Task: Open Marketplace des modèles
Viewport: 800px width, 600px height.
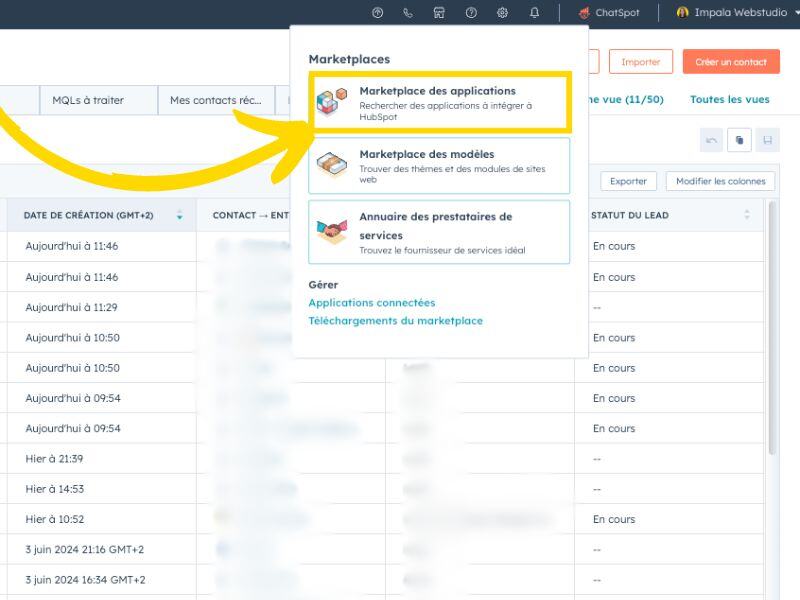Action: (439, 165)
